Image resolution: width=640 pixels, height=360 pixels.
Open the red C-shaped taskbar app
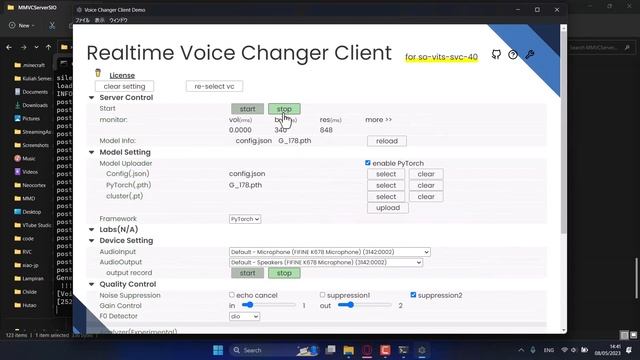(385, 350)
